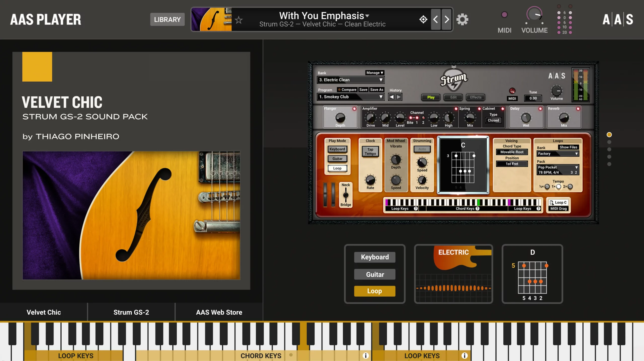644x361 pixels.
Task: Open the Library button
Action: [167, 19]
